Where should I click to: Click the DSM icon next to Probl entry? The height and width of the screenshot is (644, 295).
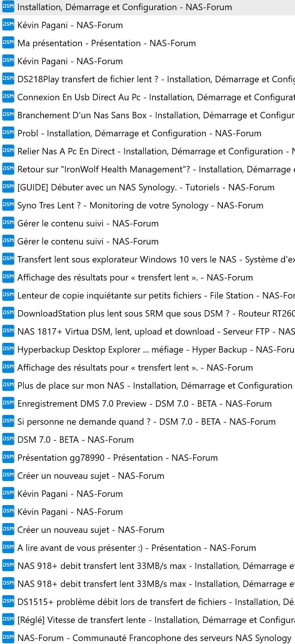coord(8,133)
